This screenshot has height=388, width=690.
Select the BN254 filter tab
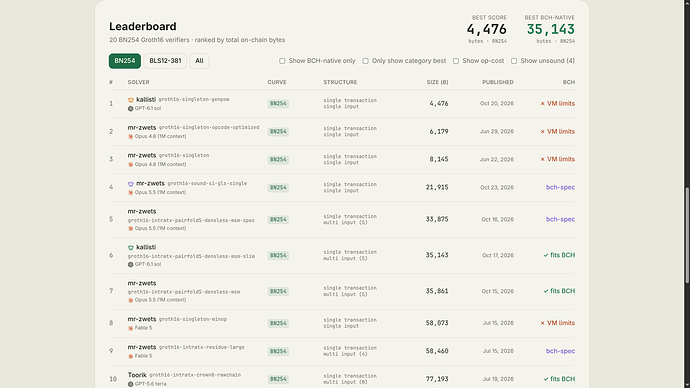125,61
